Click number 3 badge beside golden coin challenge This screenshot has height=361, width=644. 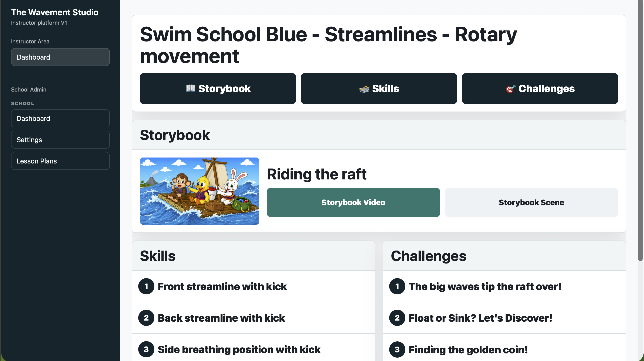tap(397, 349)
